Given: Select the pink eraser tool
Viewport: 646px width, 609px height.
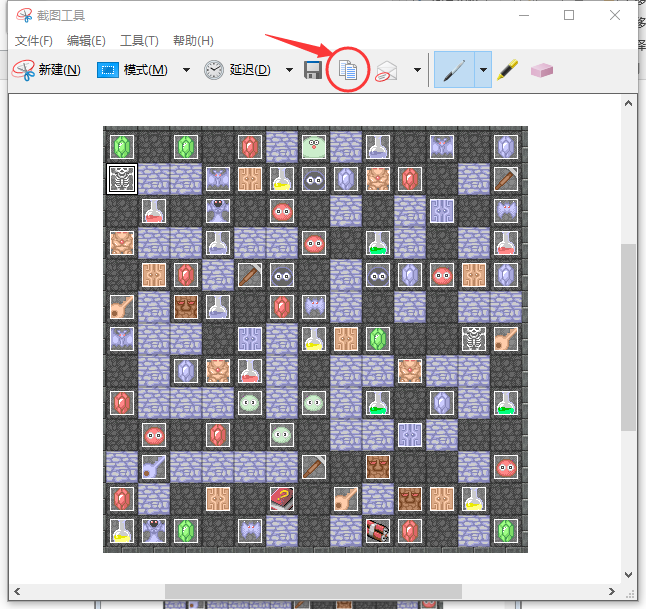Looking at the screenshot, I should pyautogui.click(x=541, y=70).
